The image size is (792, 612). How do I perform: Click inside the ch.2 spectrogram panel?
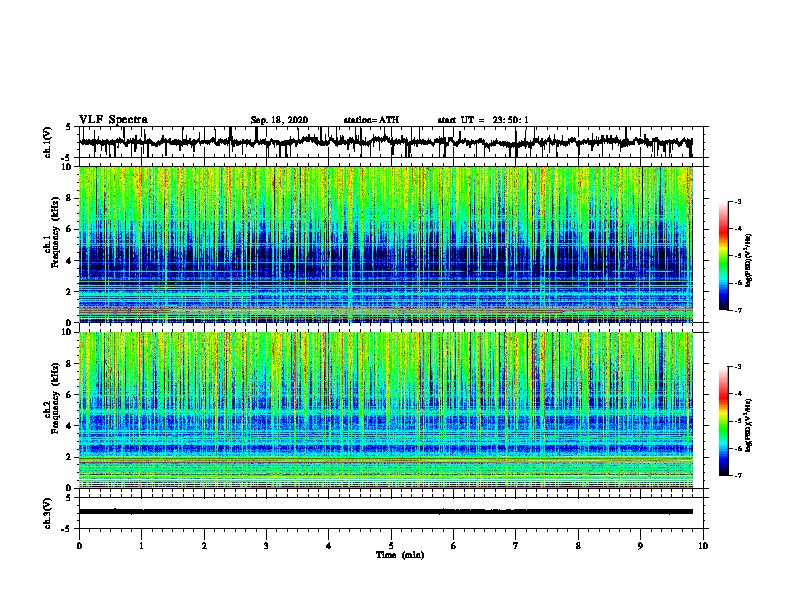(386, 410)
